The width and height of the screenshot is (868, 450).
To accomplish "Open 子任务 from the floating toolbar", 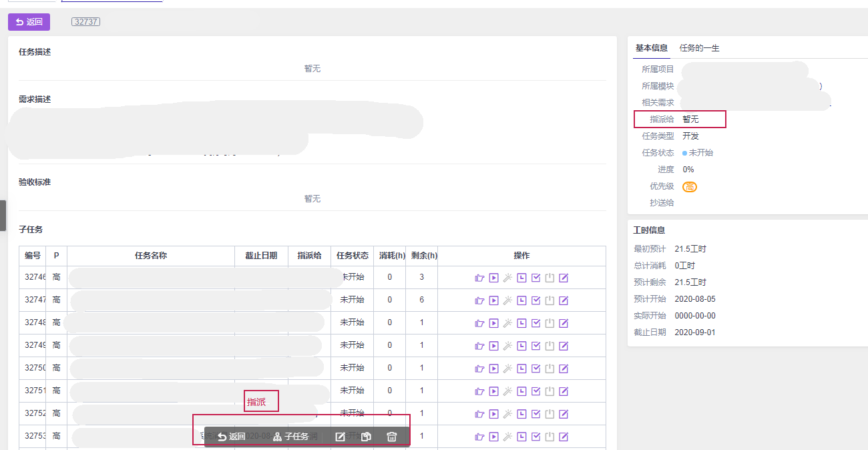I will pyautogui.click(x=290, y=437).
